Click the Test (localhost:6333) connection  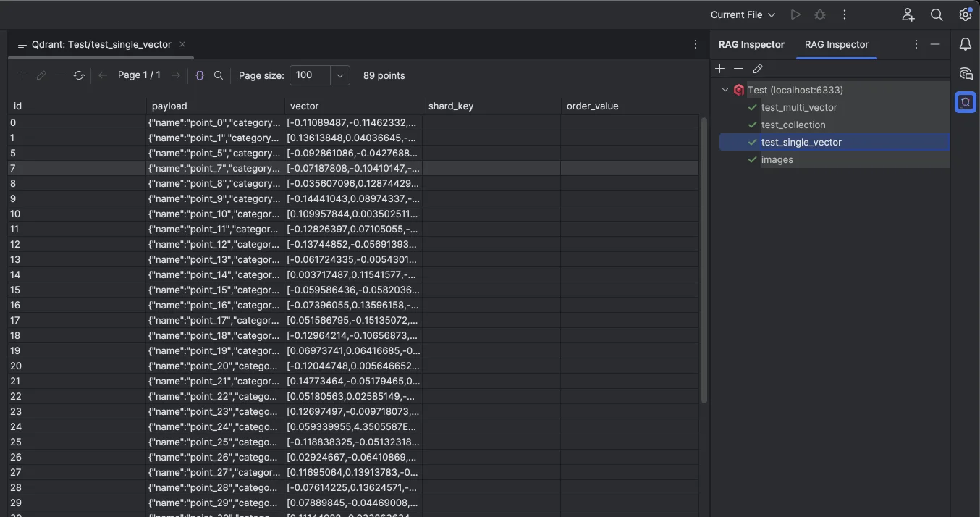pyautogui.click(x=795, y=90)
